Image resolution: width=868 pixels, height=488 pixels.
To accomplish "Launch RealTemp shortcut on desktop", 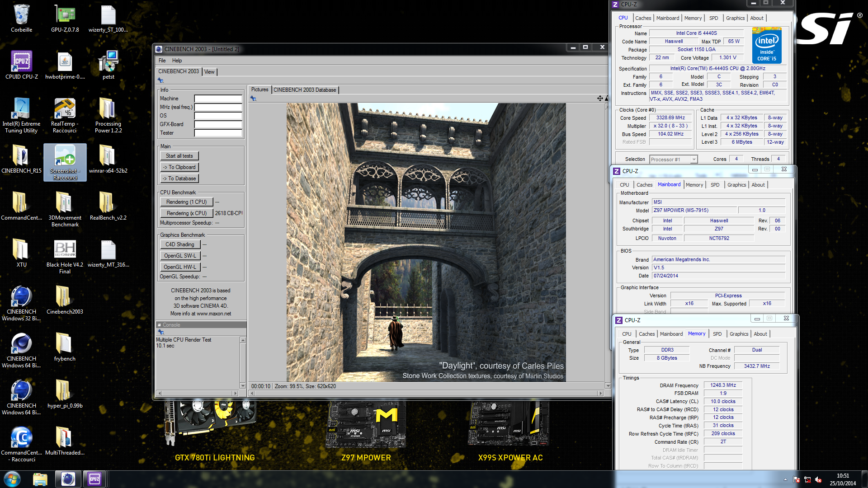I will coord(65,115).
